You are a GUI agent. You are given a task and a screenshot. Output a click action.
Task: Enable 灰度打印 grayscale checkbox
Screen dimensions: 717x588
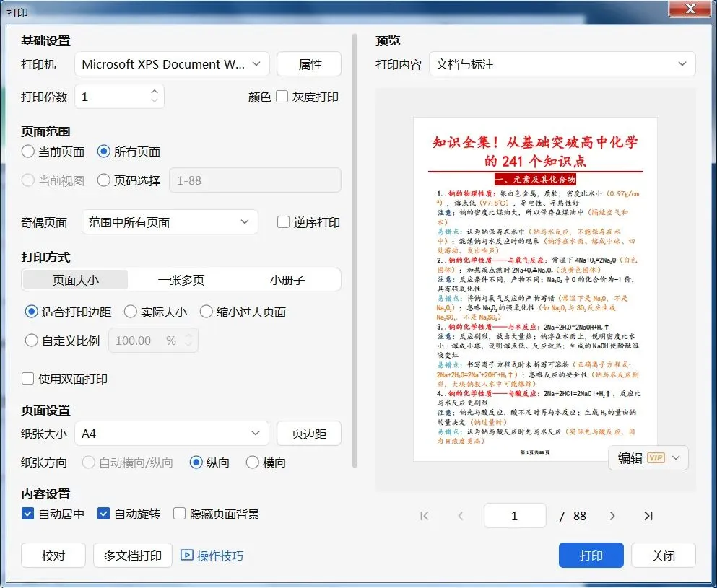click(282, 97)
